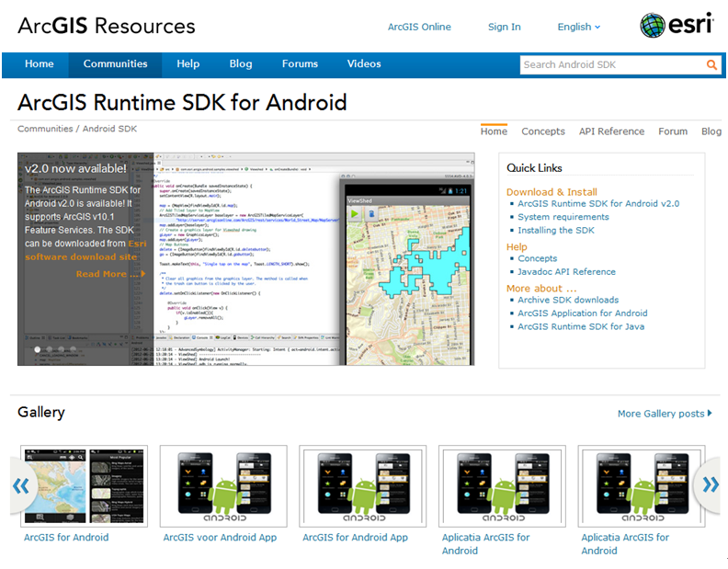Open Javadoc API Reference link
This screenshot has width=728, height=569.
click(x=566, y=272)
